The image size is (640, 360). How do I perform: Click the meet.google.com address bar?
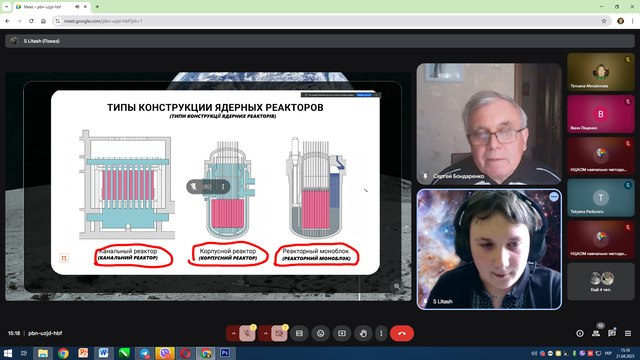[x=327, y=21]
